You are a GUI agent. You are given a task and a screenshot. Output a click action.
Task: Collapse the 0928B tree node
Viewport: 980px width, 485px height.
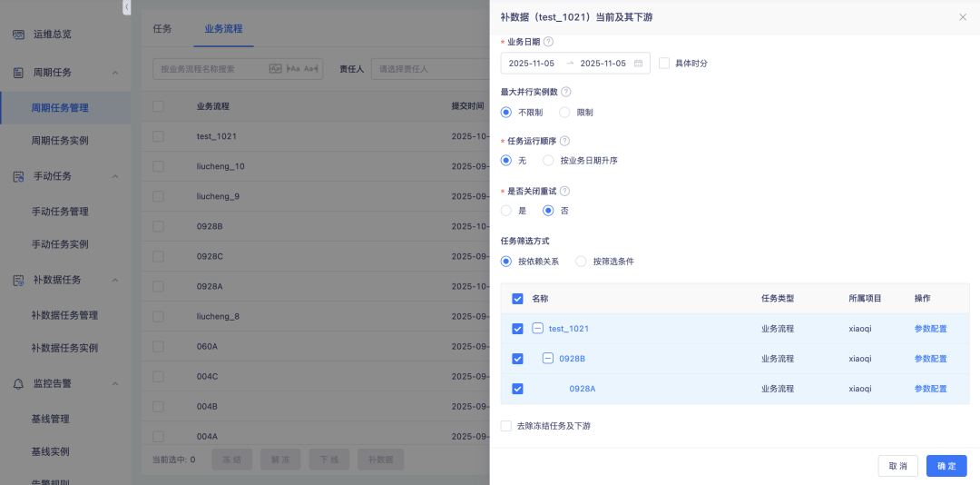tap(547, 358)
